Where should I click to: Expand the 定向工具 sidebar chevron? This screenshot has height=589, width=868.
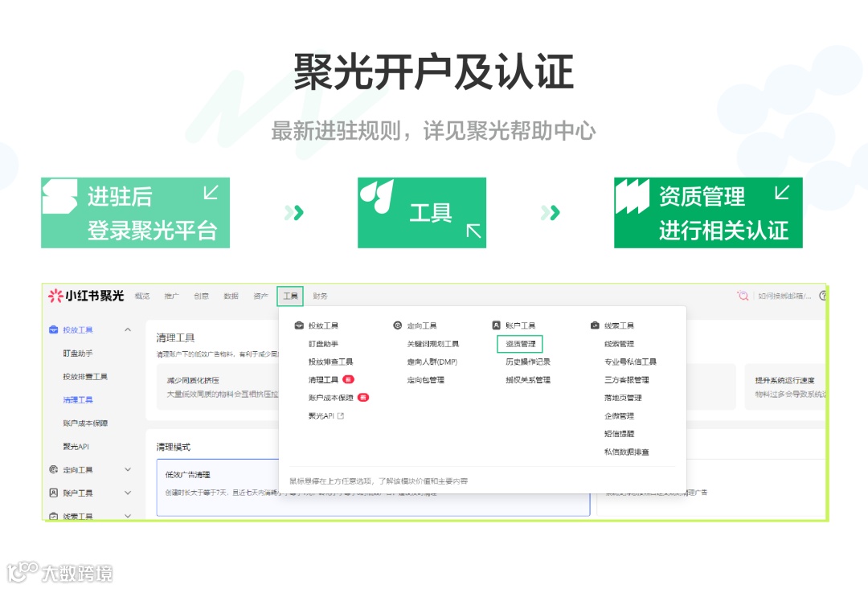click(128, 469)
